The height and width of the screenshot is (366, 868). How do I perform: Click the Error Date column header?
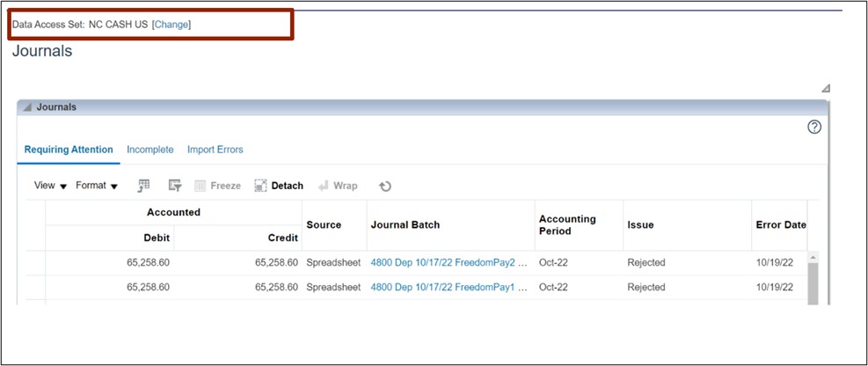pyautogui.click(x=781, y=225)
